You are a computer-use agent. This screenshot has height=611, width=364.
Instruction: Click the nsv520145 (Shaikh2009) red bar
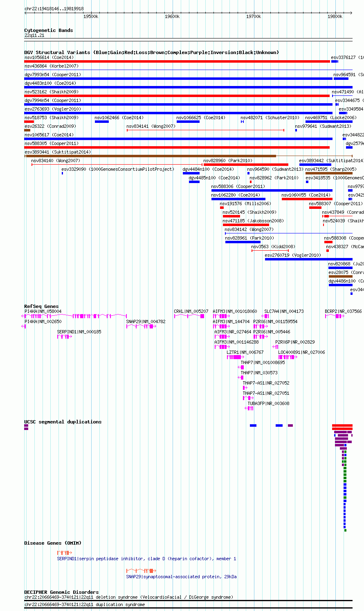coord(231,216)
